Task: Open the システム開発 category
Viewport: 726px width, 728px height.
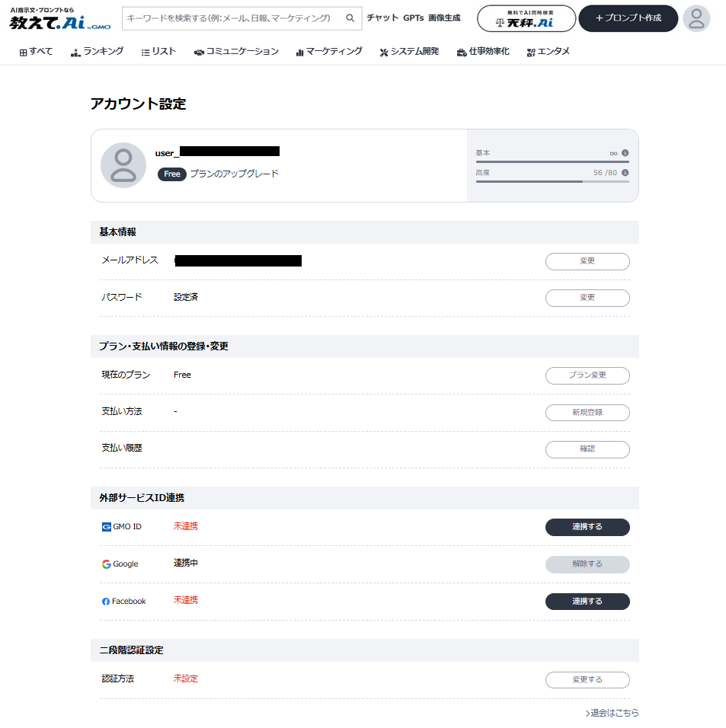Action: click(409, 52)
